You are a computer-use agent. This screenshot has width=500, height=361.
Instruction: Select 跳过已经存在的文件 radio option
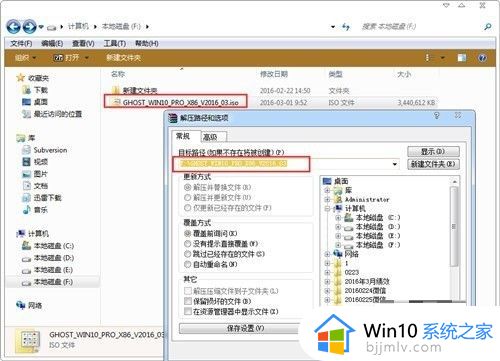coord(188,254)
